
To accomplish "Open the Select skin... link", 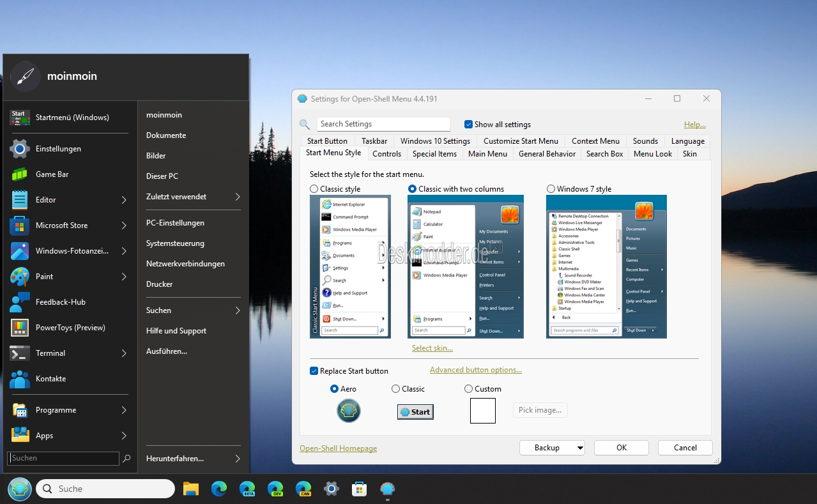I will tap(432, 348).
